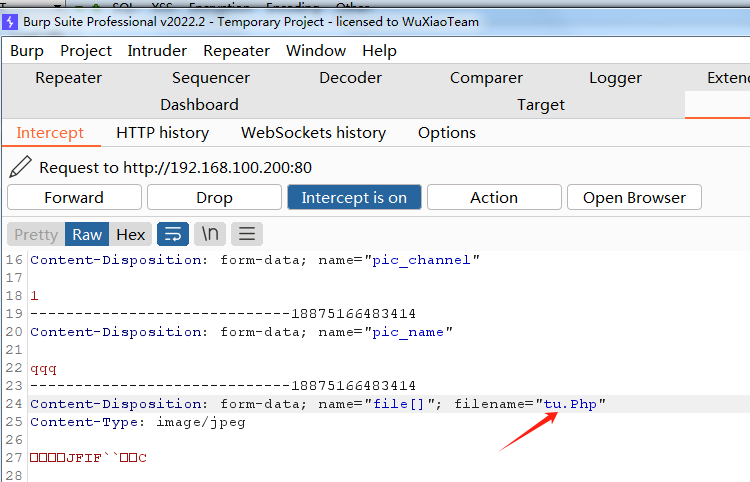Screen dimensions: 750x482
Task: Switch to the Dashboard tab
Action: [x=199, y=105]
